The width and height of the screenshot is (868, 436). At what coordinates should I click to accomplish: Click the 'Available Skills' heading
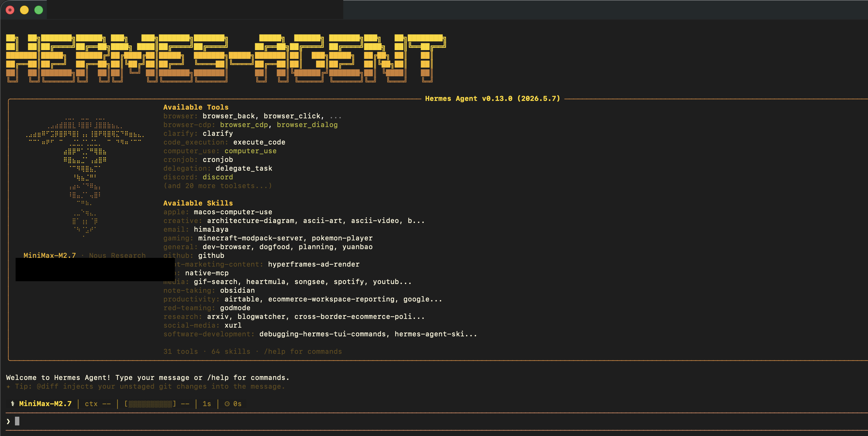[198, 203]
